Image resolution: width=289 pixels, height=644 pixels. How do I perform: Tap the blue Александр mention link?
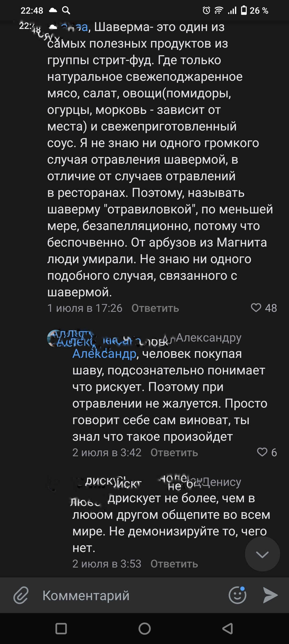coord(104,354)
